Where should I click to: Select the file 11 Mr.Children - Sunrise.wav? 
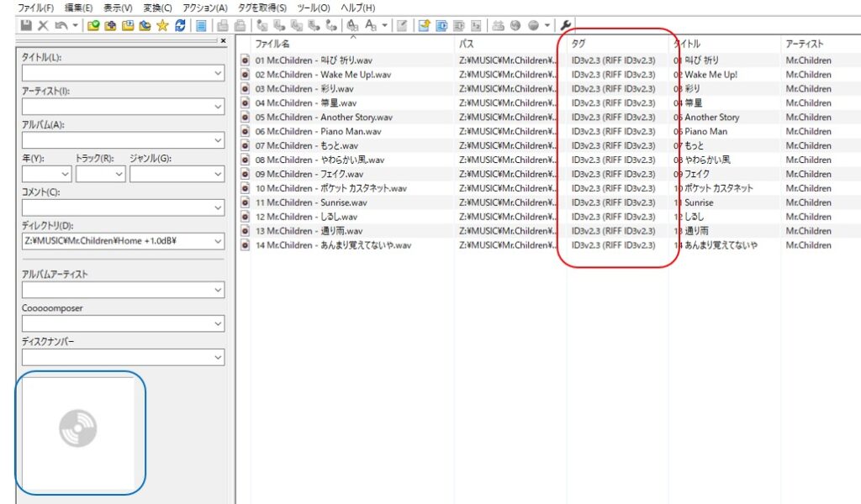(311, 202)
